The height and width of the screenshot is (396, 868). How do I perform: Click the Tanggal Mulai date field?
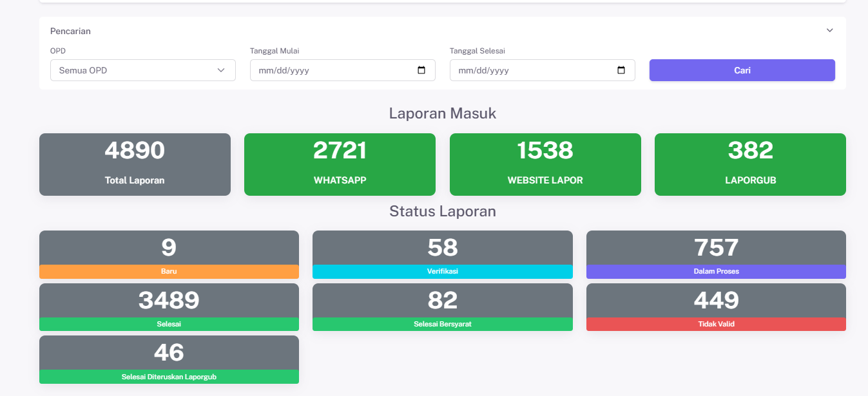tap(343, 70)
